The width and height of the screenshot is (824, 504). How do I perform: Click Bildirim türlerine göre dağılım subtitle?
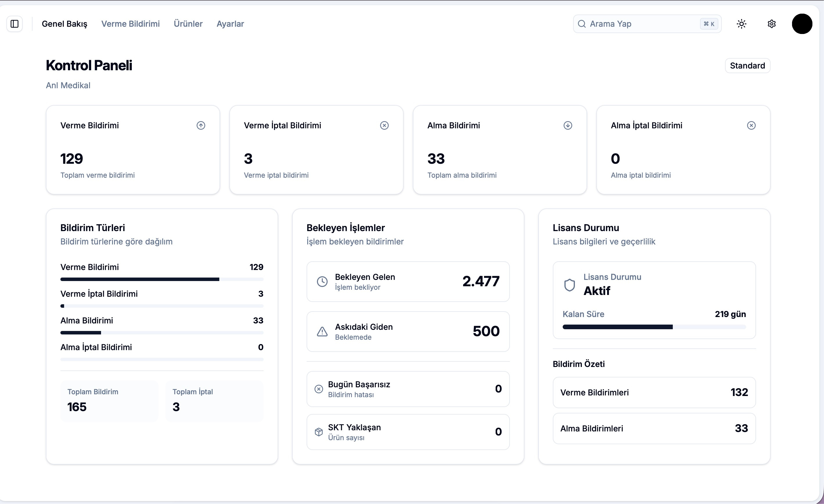(x=116, y=242)
